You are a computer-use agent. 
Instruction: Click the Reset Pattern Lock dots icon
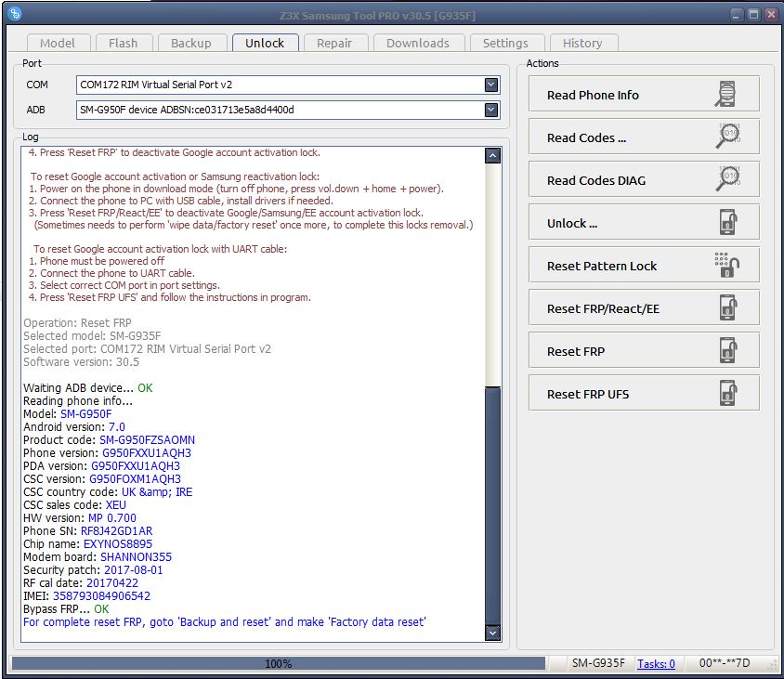tap(727, 265)
